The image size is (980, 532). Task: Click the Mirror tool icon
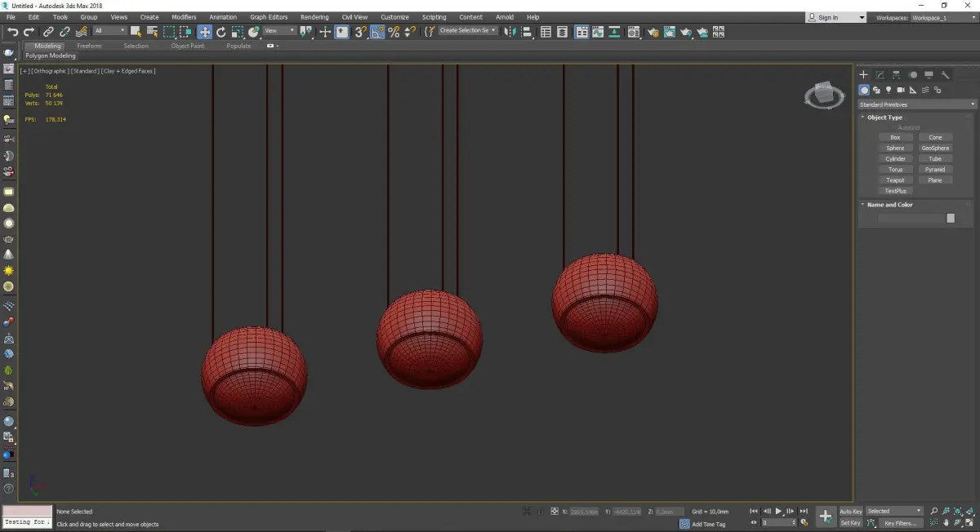[x=510, y=32]
